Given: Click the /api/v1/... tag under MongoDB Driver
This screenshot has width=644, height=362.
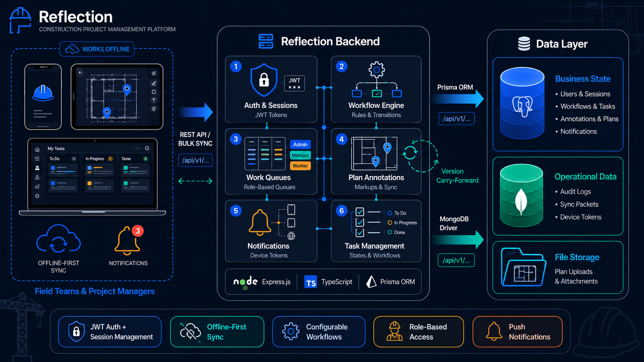Looking at the screenshot, I should [456, 260].
